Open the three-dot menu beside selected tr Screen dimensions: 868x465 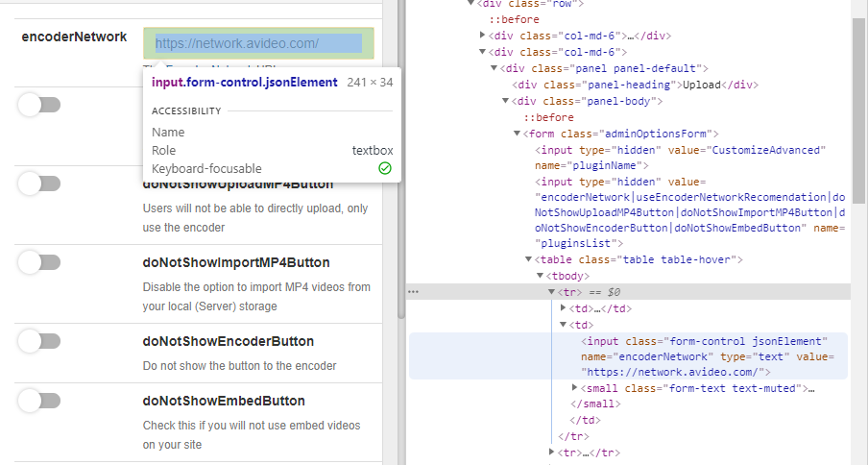click(413, 292)
